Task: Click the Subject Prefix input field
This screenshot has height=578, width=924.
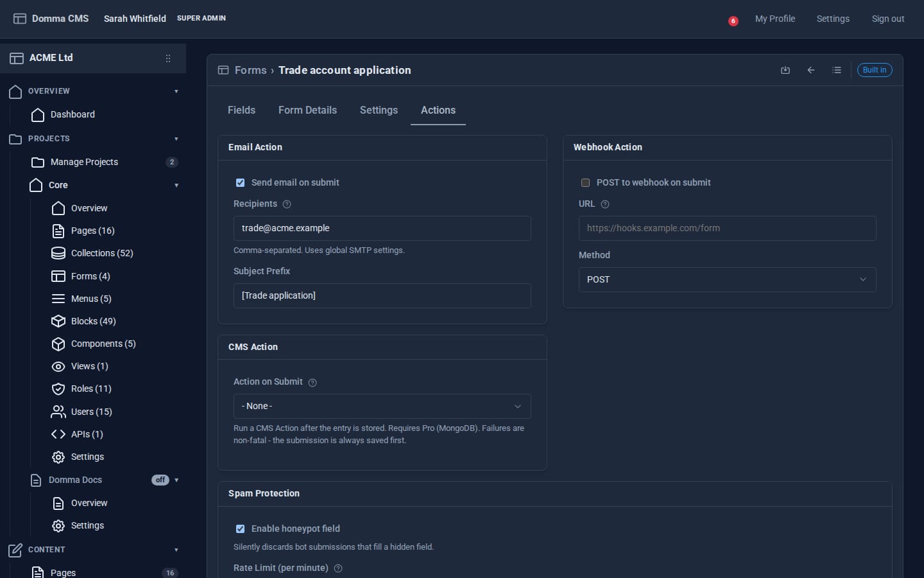Action: 382,295
